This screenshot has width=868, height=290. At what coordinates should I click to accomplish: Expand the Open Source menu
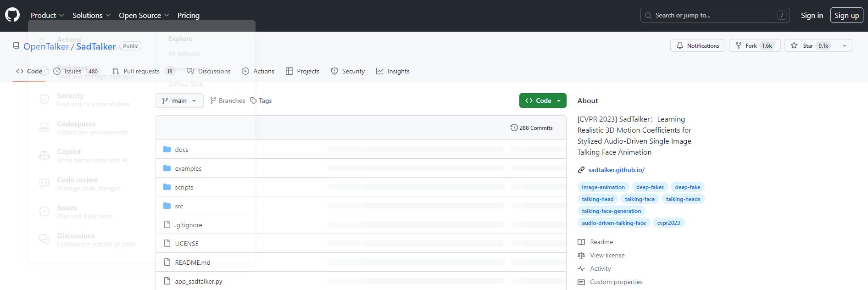(x=144, y=15)
